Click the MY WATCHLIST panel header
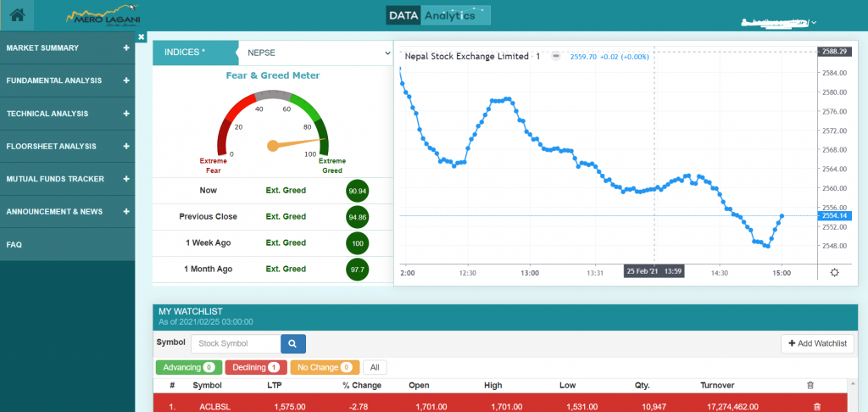The image size is (868, 412). point(505,317)
